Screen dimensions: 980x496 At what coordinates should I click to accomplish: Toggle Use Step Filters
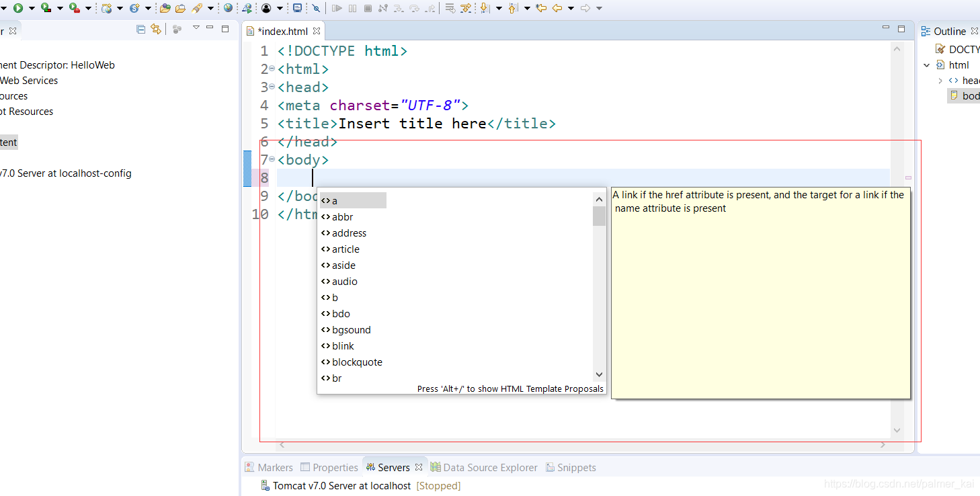pos(466,8)
